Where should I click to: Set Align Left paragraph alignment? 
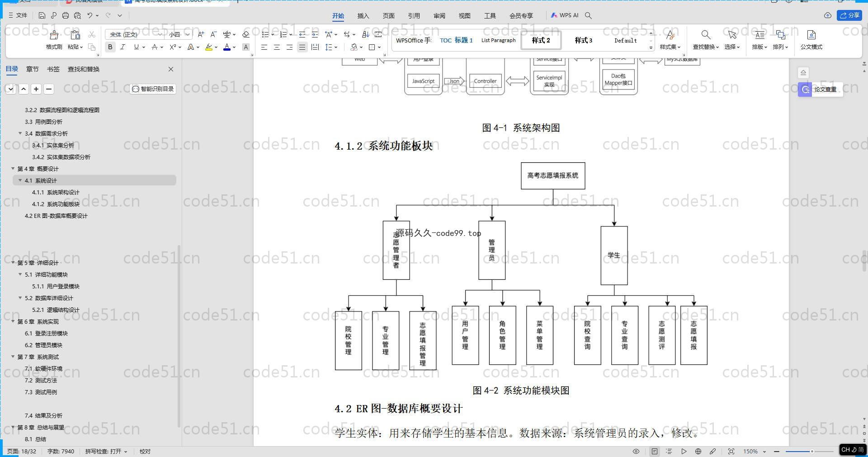pyautogui.click(x=264, y=47)
